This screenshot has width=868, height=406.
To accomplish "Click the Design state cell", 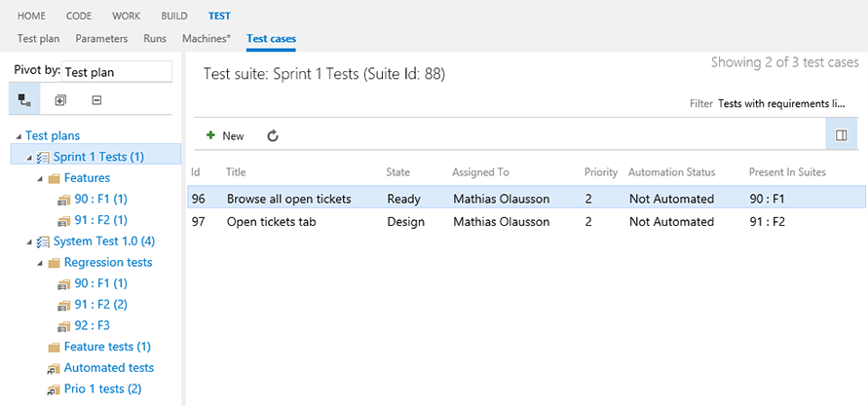I will point(406,222).
